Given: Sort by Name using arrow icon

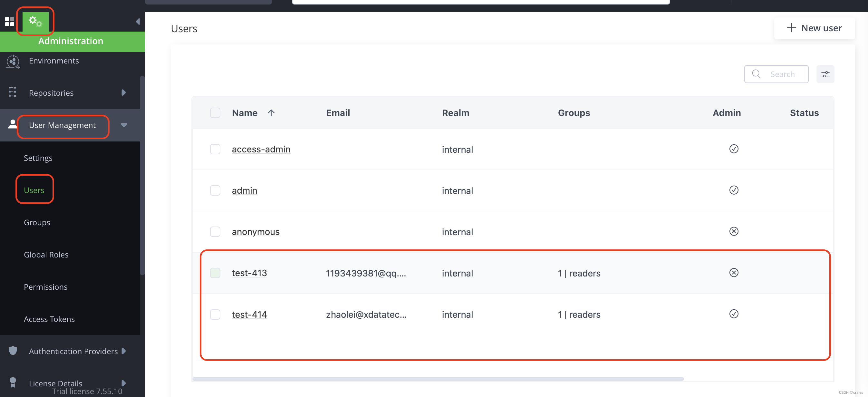Looking at the screenshot, I should coord(271,113).
